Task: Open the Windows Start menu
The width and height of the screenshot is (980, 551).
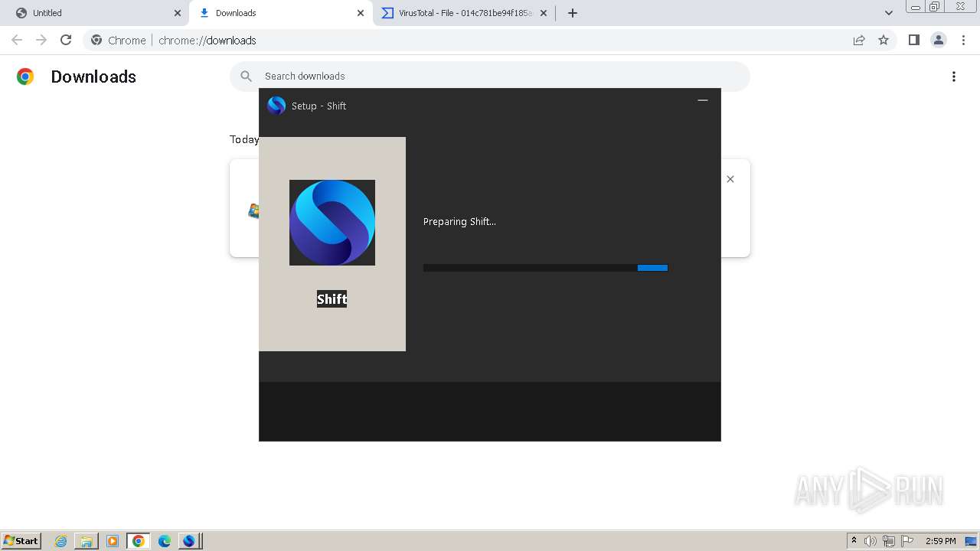Action: click(21, 540)
